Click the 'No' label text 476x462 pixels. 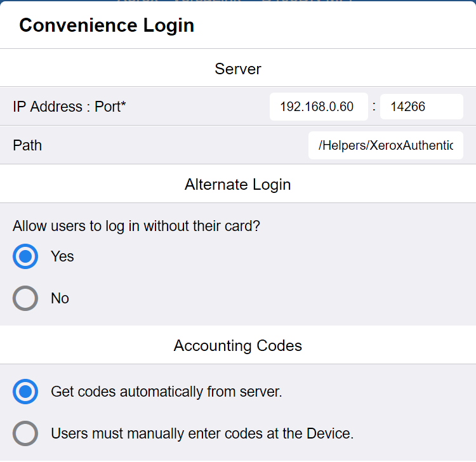[x=60, y=298]
